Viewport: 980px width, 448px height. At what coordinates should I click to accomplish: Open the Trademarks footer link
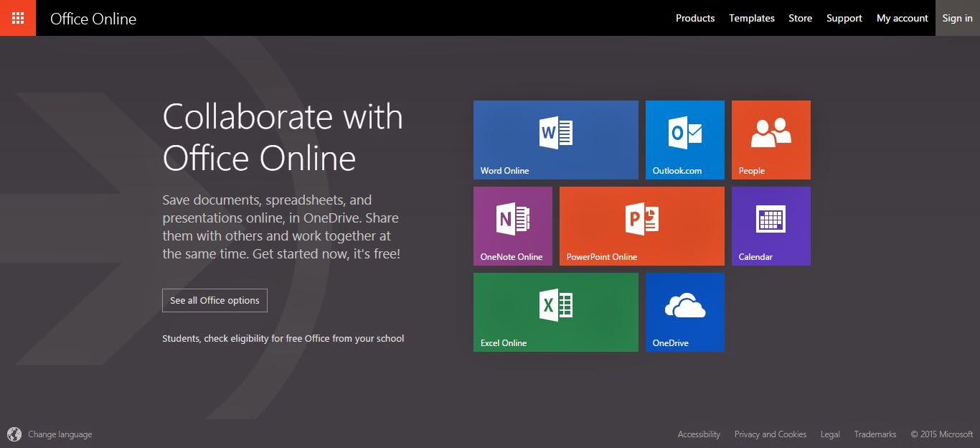[x=875, y=434]
